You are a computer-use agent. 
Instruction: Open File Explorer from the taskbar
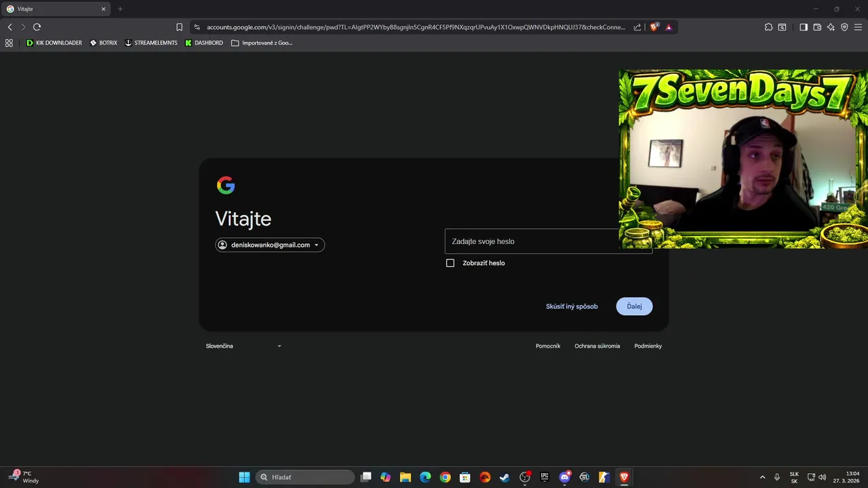[406, 477]
